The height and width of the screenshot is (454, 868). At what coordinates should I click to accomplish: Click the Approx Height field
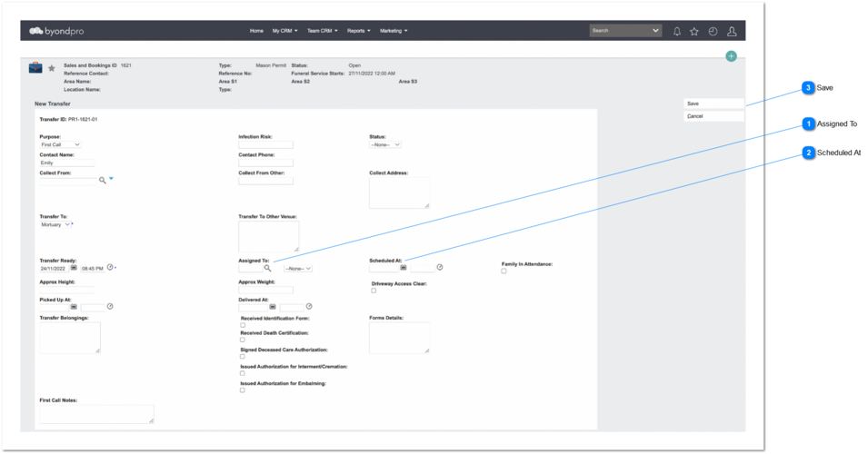[67, 290]
